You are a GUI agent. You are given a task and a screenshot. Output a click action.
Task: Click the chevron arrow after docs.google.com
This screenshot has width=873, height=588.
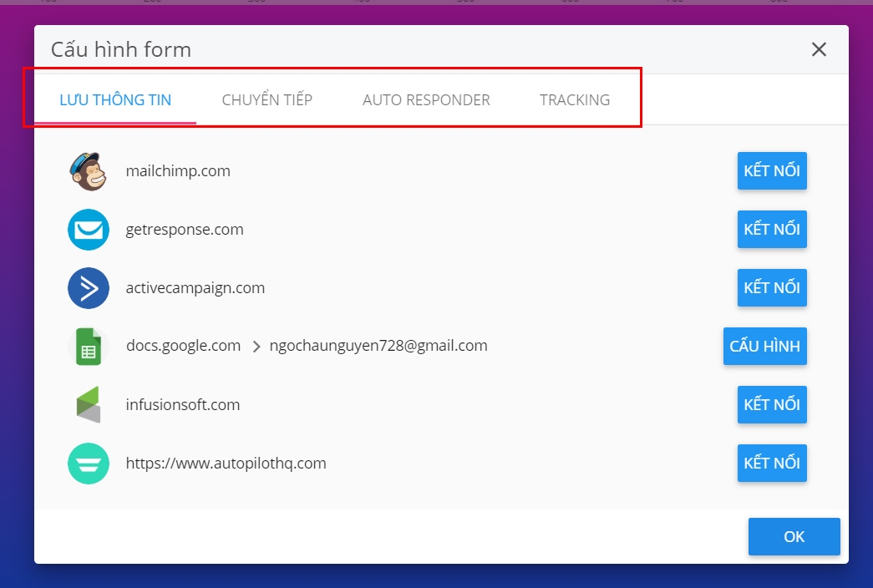coord(256,347)
